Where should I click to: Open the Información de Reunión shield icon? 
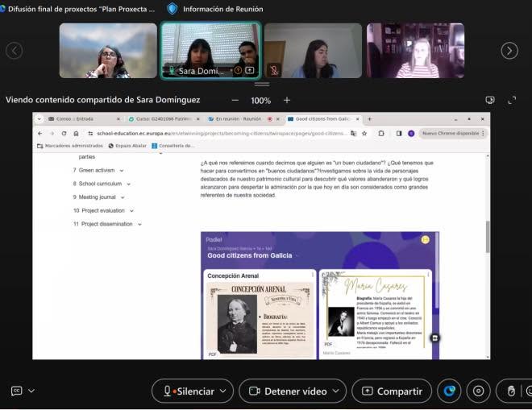point(172,9)
